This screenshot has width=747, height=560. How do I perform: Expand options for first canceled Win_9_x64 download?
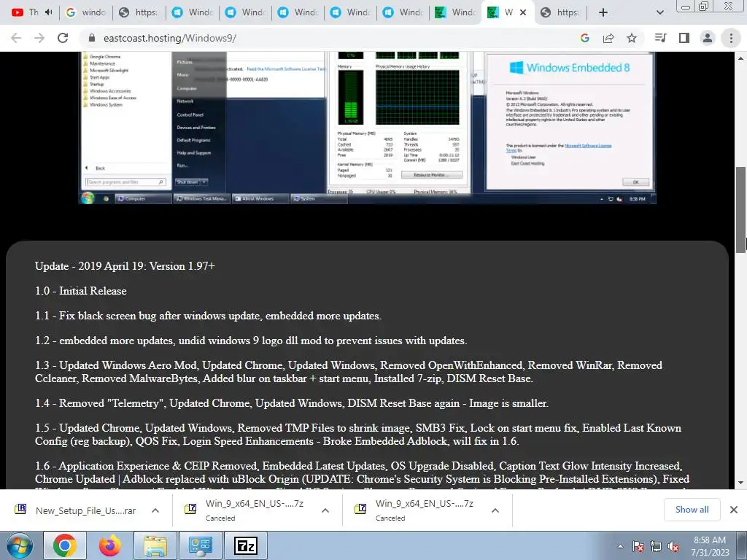point(325,510)
